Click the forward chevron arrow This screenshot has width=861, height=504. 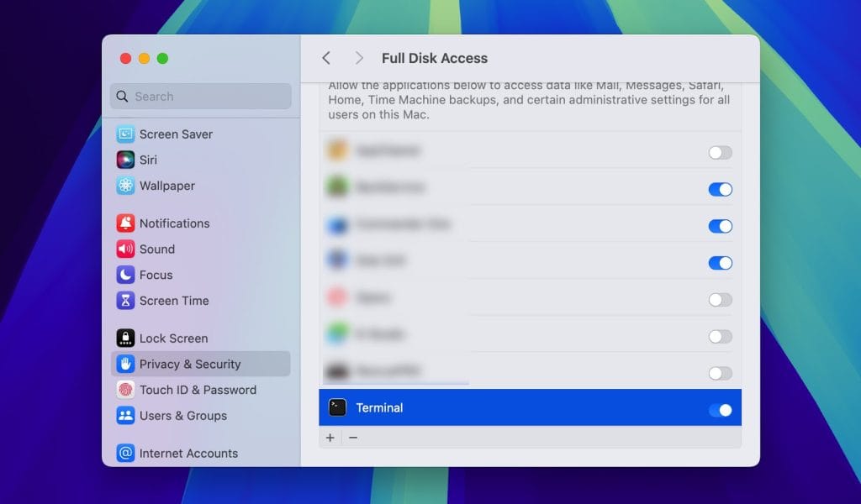[359, 58]
